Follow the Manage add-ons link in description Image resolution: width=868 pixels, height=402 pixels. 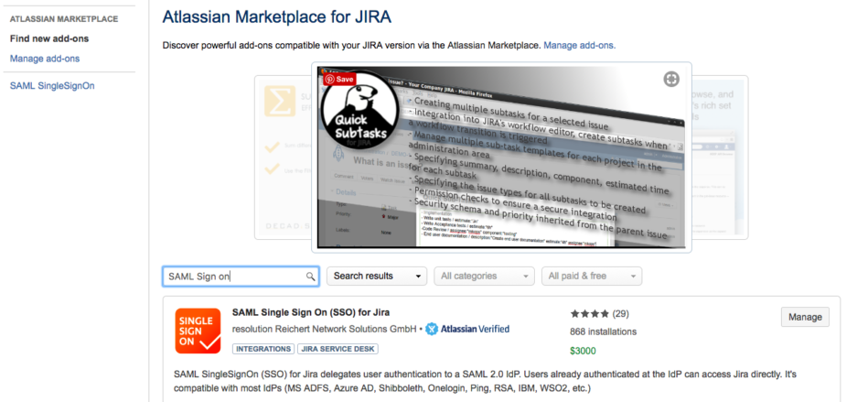tap(580, 45)
